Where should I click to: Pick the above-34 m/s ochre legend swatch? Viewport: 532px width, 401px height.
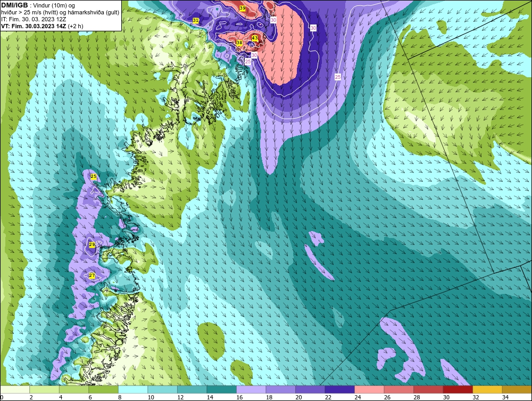click(x=517, y=389)
